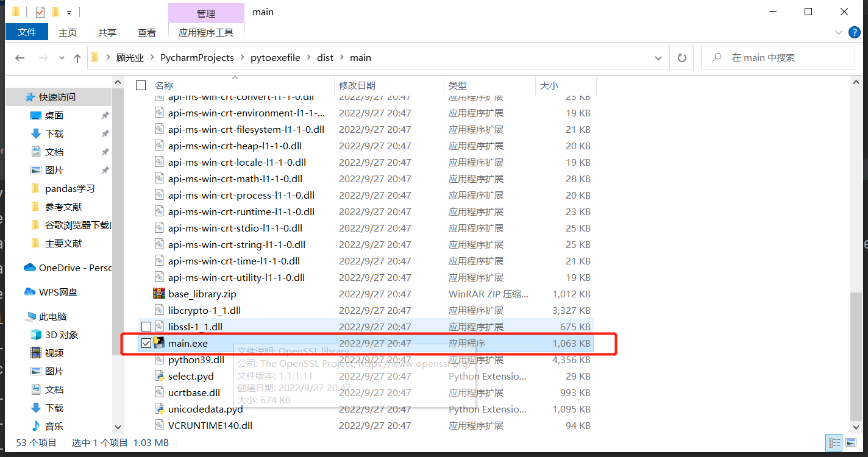Navigate to PycharmProjects in breadcrumb
The width and height of the screenshot is (868, 457).
[x=197, y=57]
